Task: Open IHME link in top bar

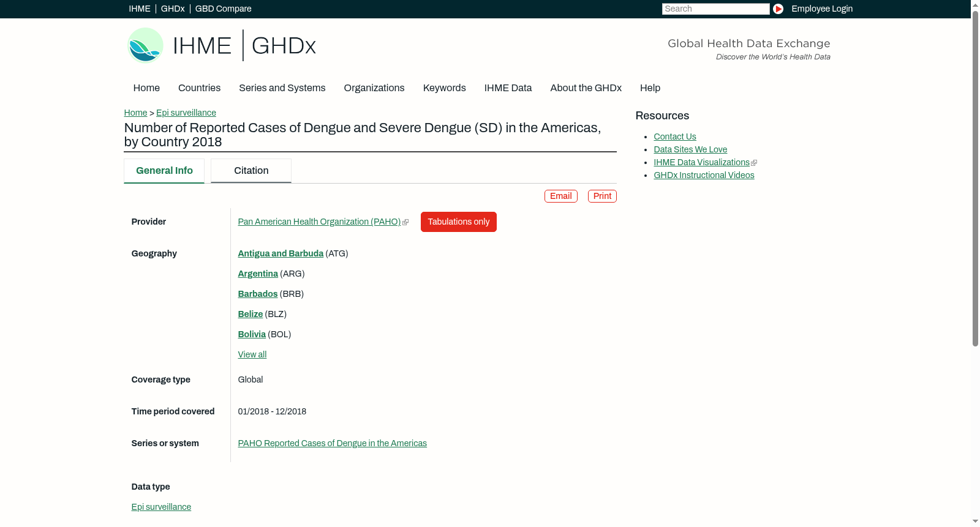Action: pos(140,9)
